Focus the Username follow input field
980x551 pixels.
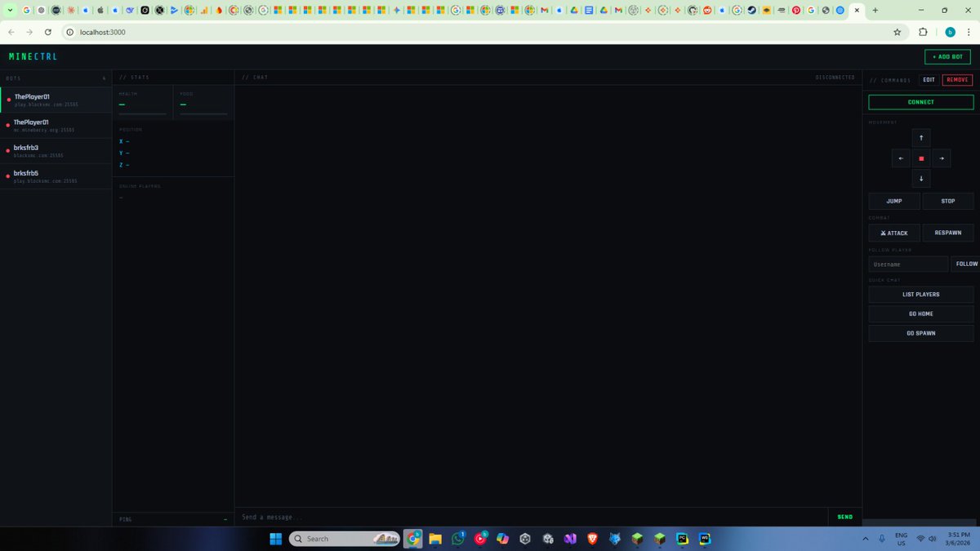pyautogui.click(x=909, y=264)
